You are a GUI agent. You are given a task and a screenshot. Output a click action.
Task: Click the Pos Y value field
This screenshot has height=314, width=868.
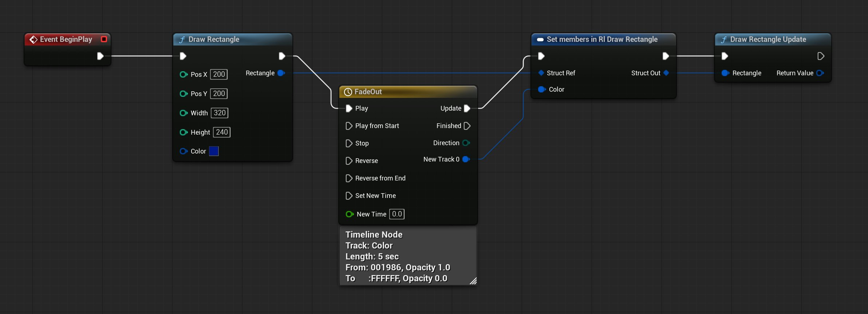click(x=219, y=94)
